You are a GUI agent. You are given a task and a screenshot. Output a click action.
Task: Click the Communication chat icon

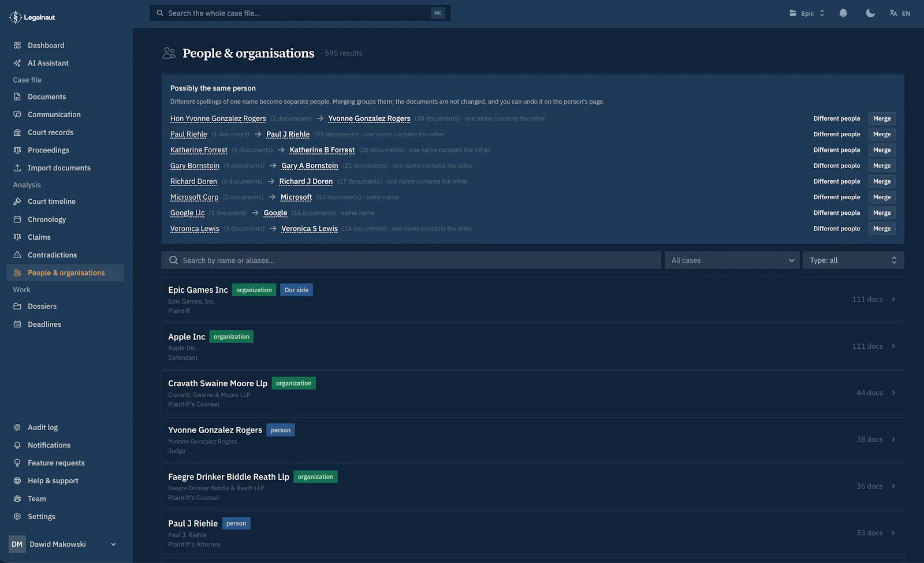tap(17, 115)
